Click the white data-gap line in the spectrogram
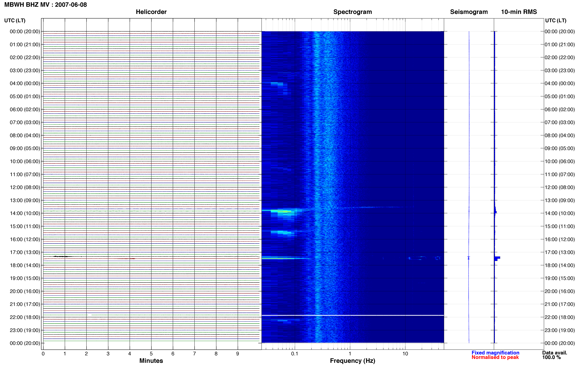This screenshot has width=588, height=368. click(352, 315)
